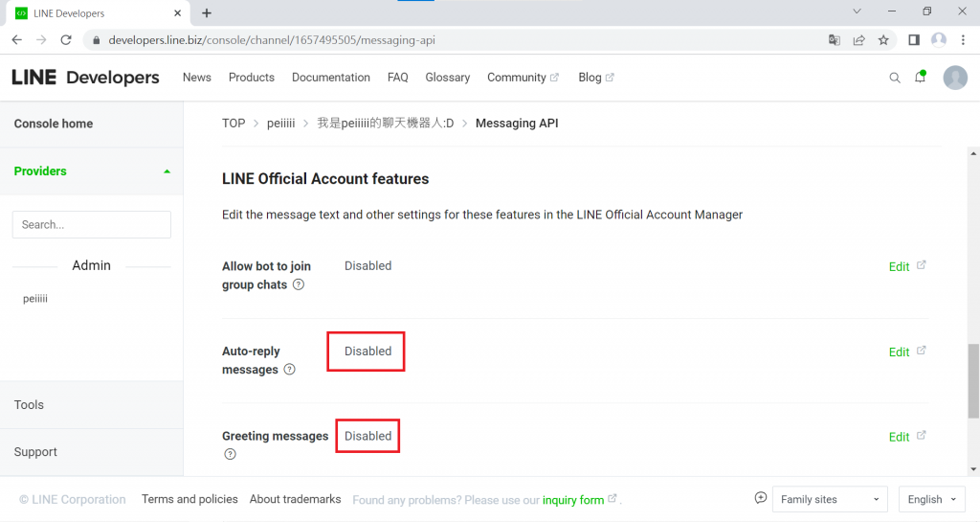Click the scrollbar up arrow
This screenshot has height=522, width=980.
point(973,153)
